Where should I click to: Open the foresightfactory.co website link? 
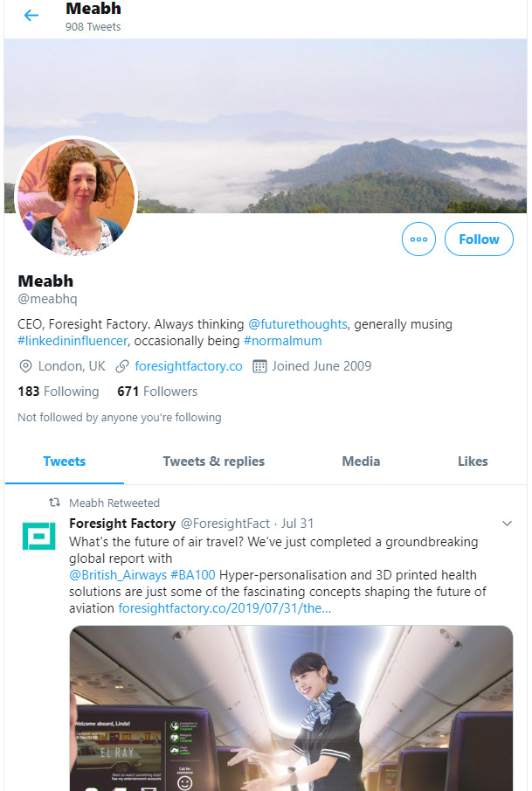click(189, 366)
